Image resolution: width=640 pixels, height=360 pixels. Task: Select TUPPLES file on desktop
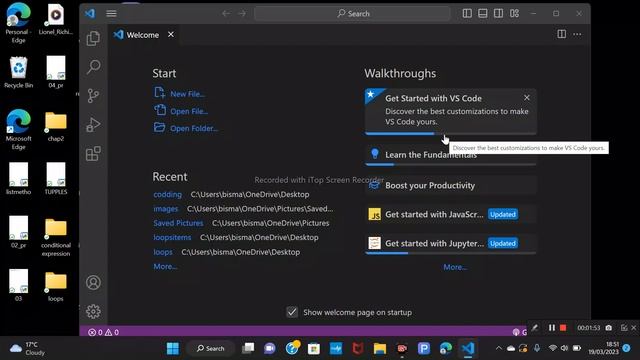56,178
